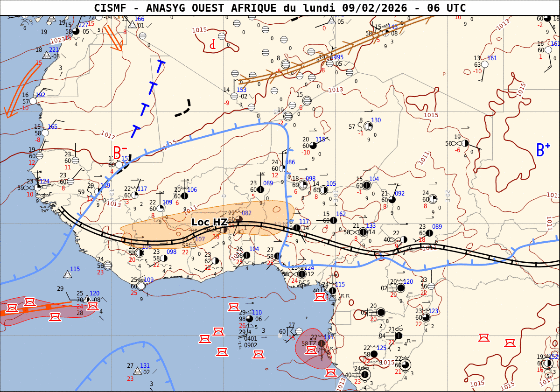
Task: Click the blue B+ pressure marker
Action: pyautogui.click(x=543, y=150)
